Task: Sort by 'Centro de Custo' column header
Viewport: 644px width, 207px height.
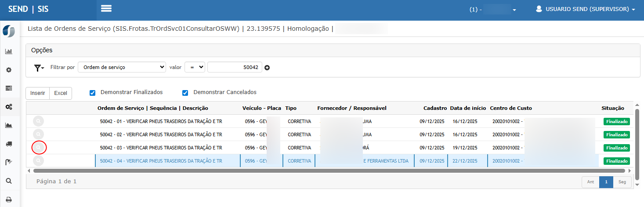Action: (x=511, y=108)
